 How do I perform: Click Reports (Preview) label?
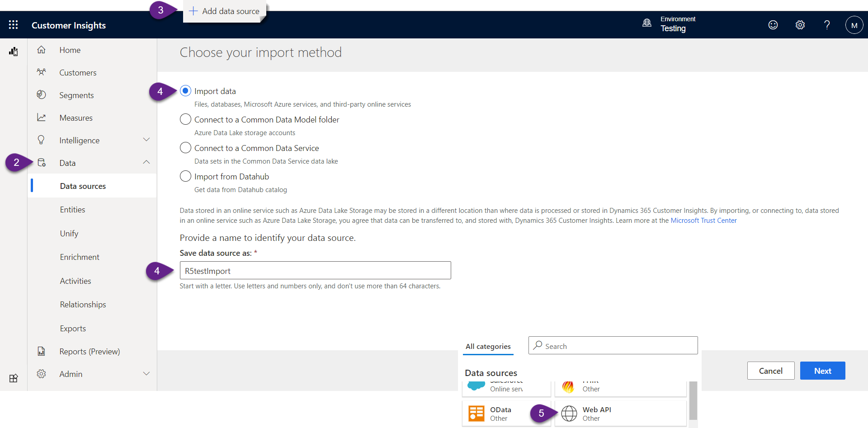90,351
